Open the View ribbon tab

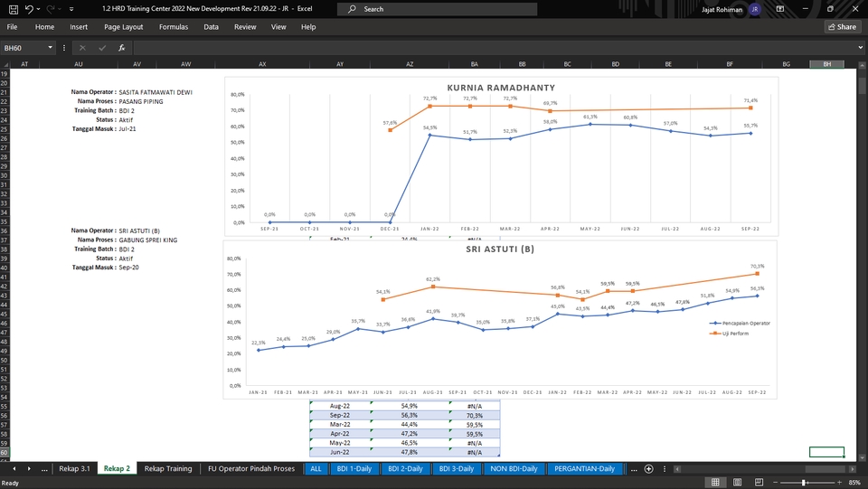278,26
